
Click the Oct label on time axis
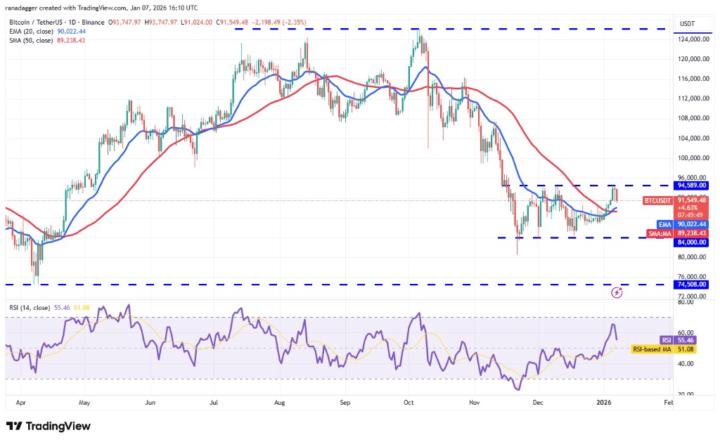coord(408,403)
